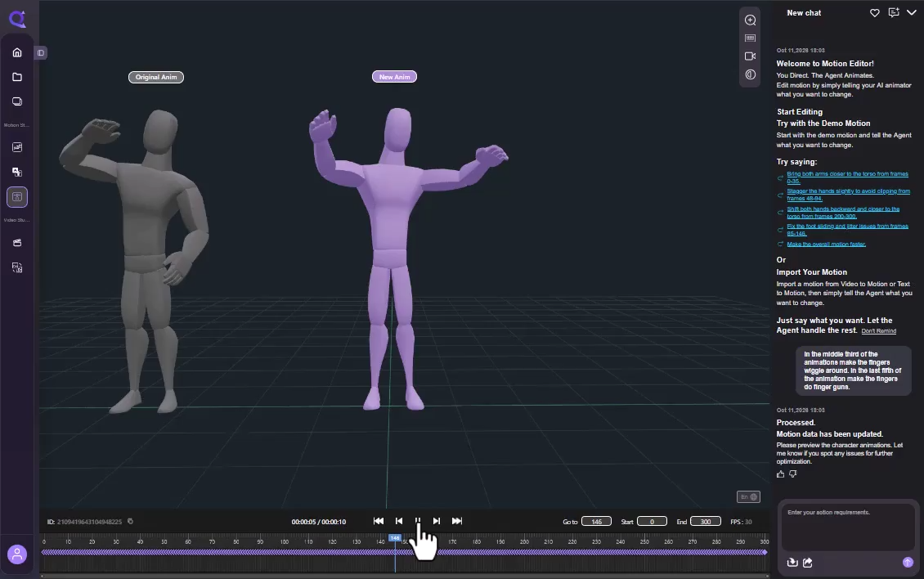
Task: Focus the 'Enter your action requirements' text box
Action: pos(848,527)
